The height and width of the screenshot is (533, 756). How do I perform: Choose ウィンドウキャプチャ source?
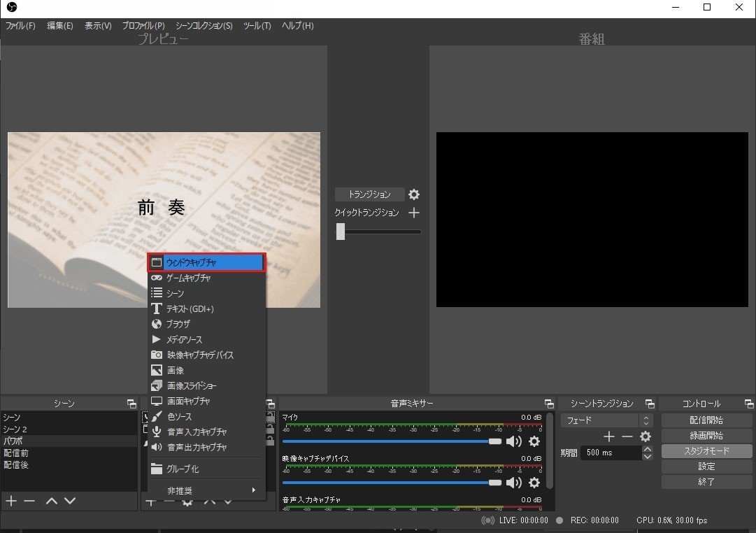coord(207,262)
